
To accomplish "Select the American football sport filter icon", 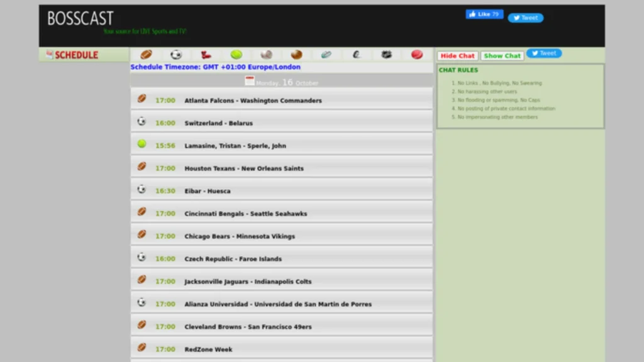I will [147, 55].
